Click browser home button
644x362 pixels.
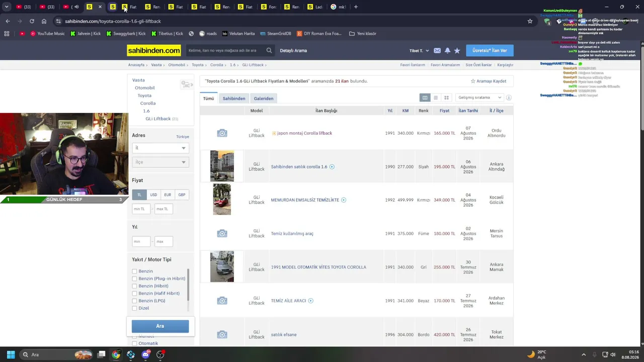click(x=44, y=21)
